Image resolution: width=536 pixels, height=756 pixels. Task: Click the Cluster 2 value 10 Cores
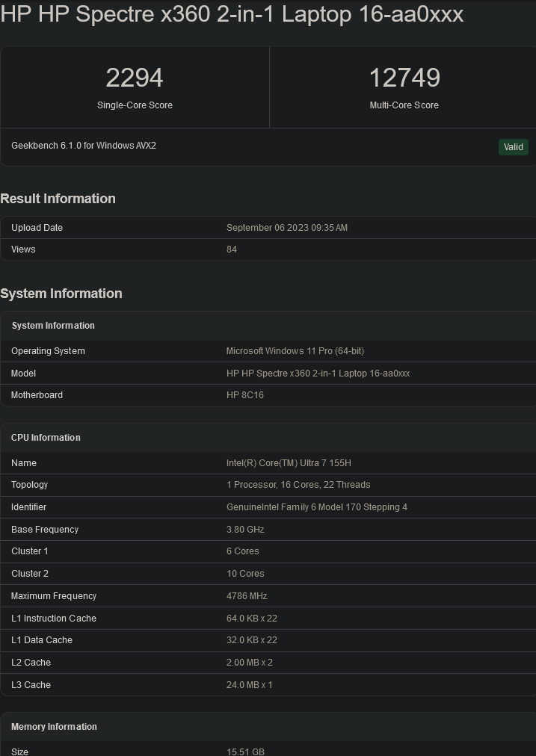[245, 574]
